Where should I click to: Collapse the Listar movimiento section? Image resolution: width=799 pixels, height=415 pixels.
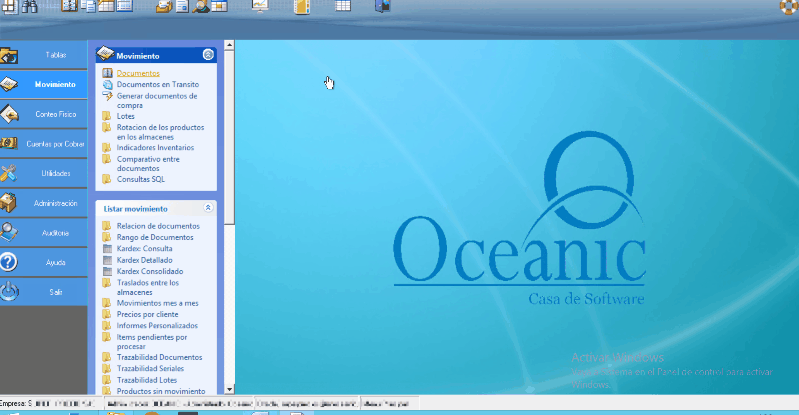[208, 208]
